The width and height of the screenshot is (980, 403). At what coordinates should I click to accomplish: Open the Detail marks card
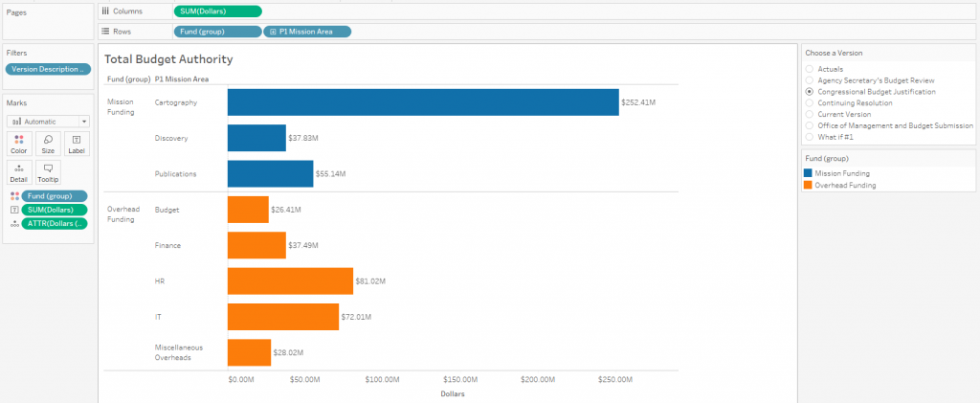19,172
